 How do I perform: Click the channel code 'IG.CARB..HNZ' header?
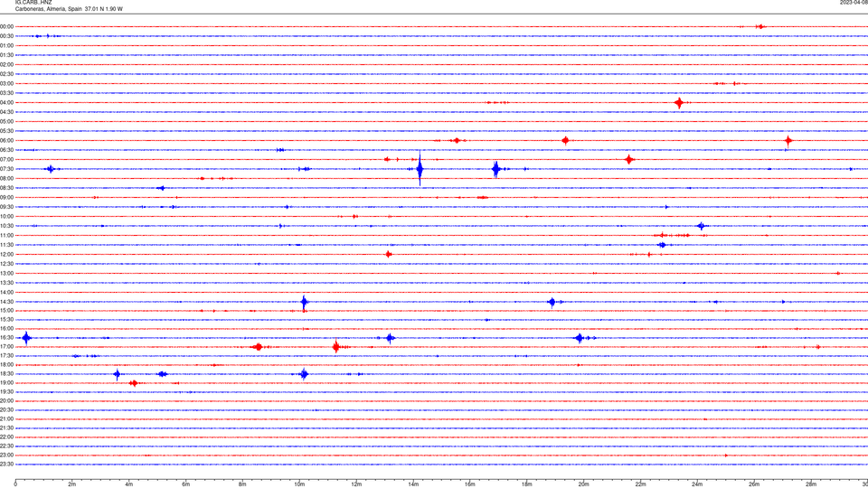33,3
